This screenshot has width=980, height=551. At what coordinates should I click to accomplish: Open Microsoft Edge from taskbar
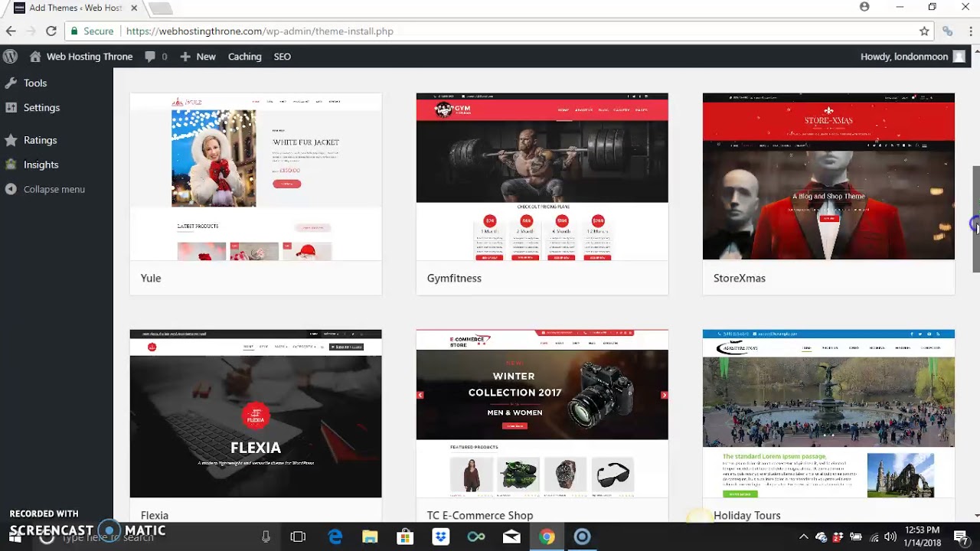[335, 536]
